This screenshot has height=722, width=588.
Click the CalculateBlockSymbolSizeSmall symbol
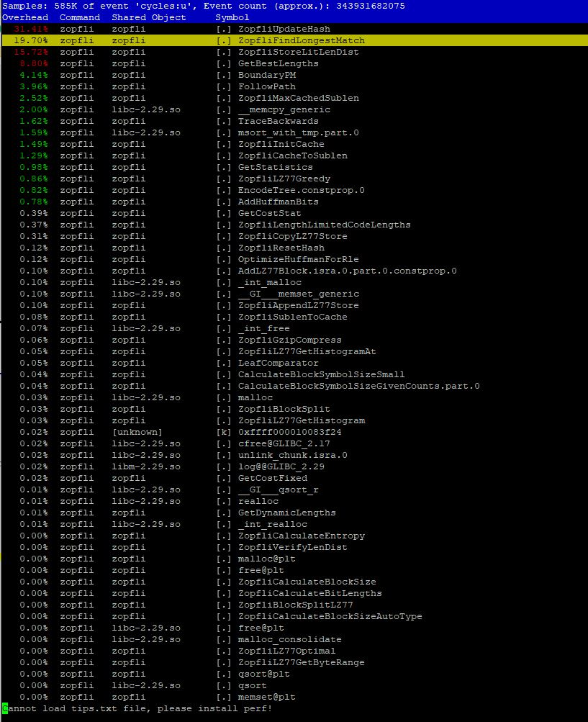321,374
